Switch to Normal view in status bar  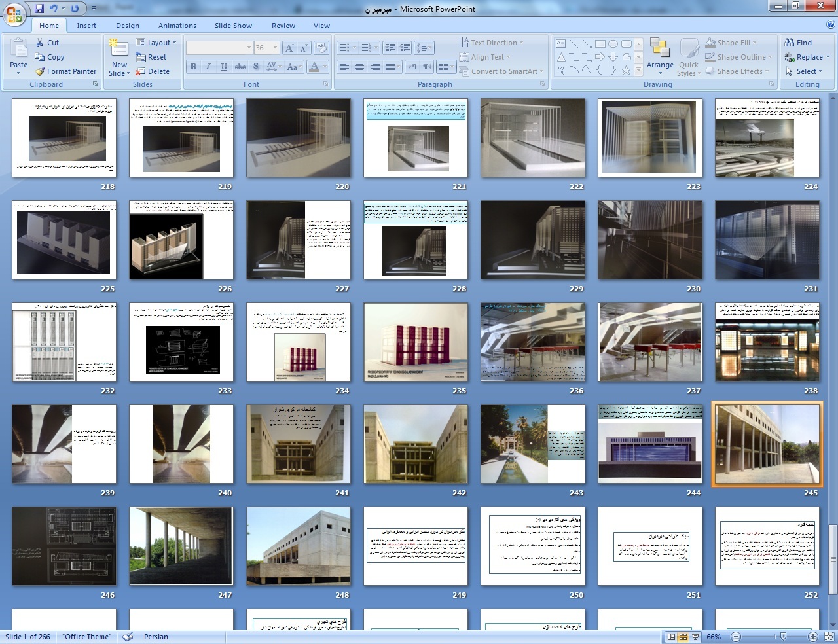[671, 637]
